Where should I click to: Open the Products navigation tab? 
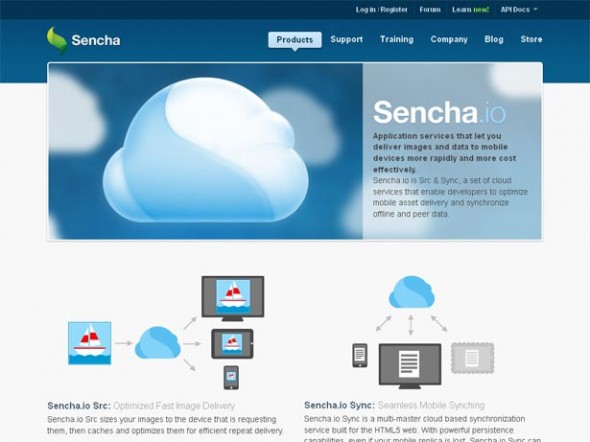(x=295, y=40)
